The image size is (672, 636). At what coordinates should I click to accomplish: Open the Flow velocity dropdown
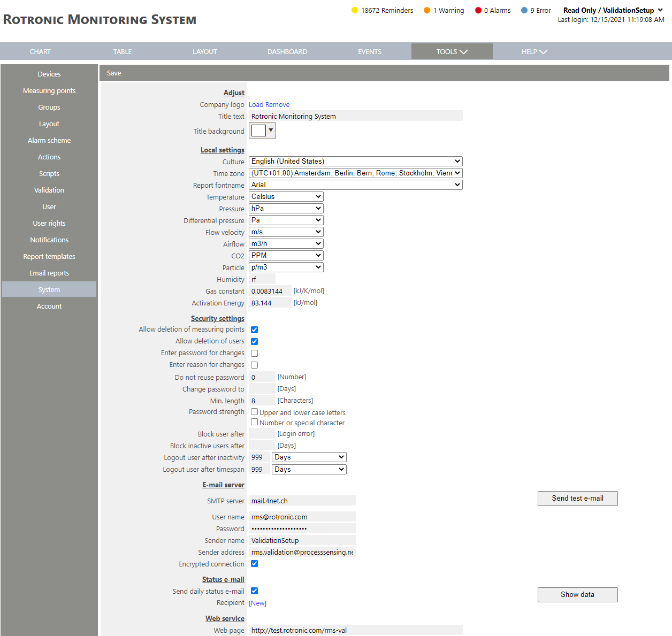[x=286, y=232]
